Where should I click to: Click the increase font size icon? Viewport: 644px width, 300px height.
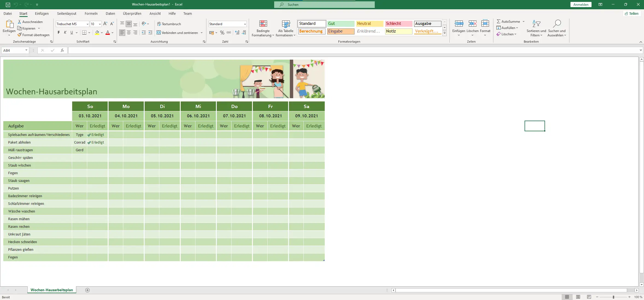[x=105, y=24]
